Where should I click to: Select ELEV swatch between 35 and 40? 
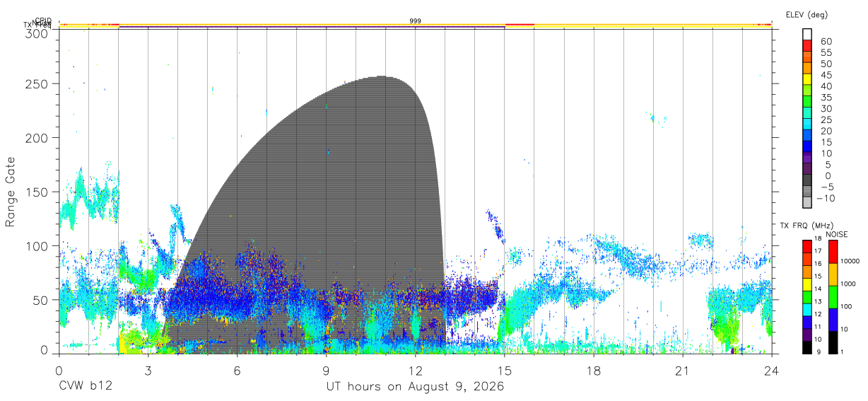tap(807, 91)
